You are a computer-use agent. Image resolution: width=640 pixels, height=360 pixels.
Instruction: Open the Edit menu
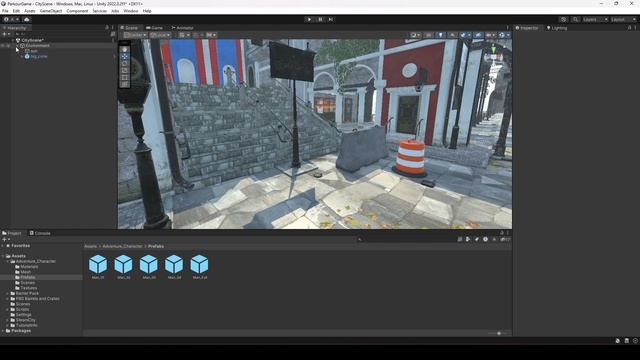click(x=16, y=11)
